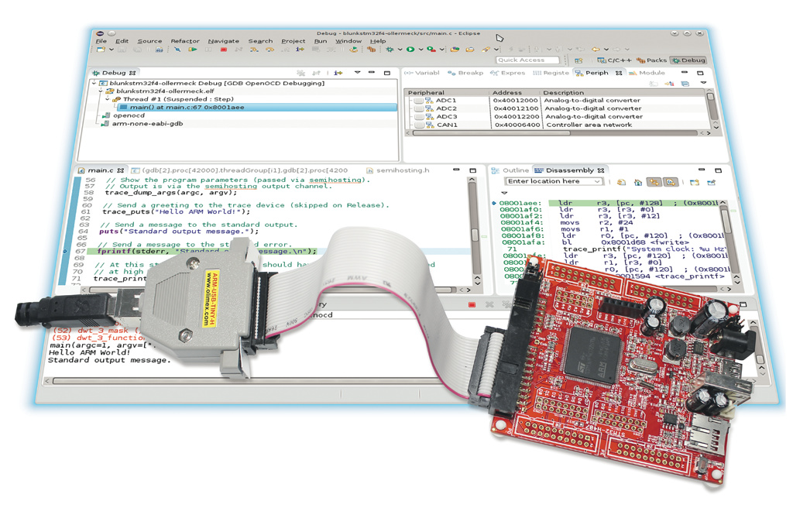Toggle Instruction Stepping Mode in main toolbar

click(x=300, y=50)
